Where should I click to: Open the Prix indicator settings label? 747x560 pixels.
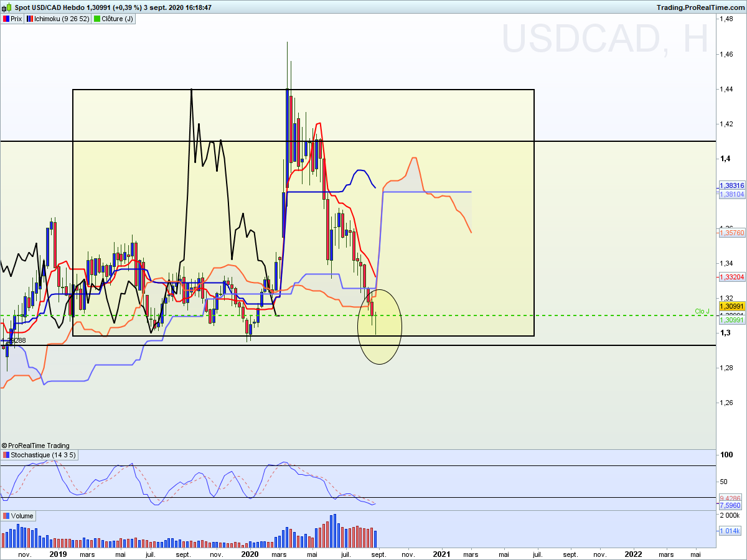(x=13, y=19)
